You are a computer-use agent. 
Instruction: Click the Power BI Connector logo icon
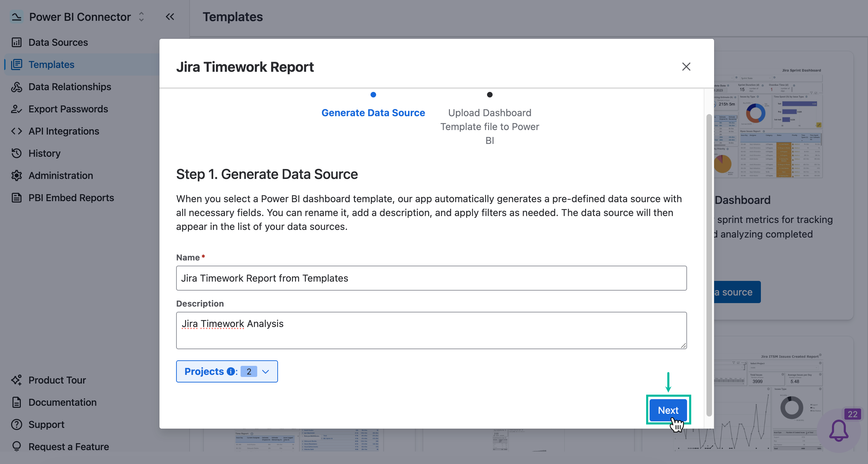tap(16, 17)
